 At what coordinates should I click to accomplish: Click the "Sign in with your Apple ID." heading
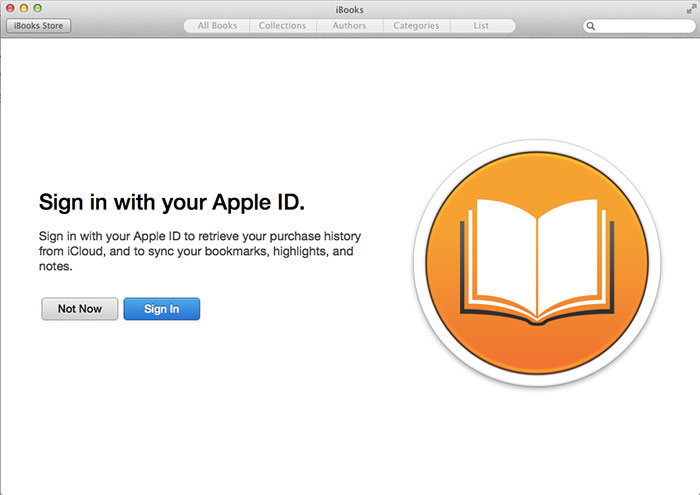(172, 202)
